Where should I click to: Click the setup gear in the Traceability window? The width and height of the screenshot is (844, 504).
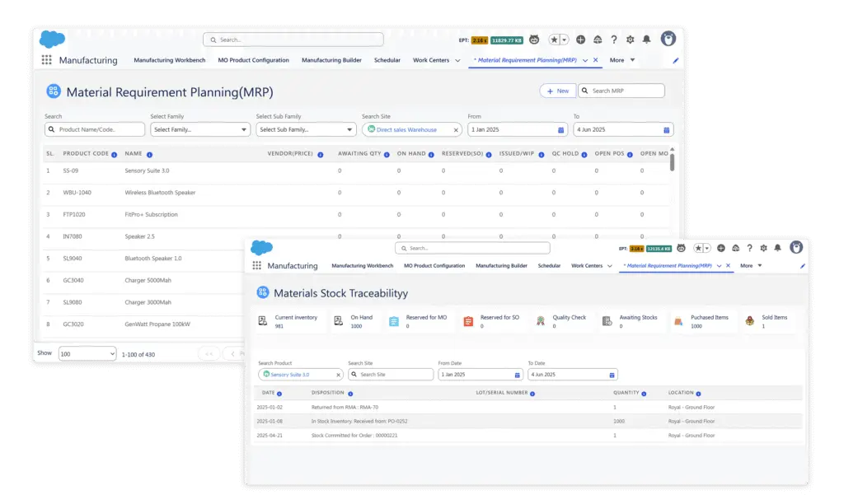[x=763, y=248]
